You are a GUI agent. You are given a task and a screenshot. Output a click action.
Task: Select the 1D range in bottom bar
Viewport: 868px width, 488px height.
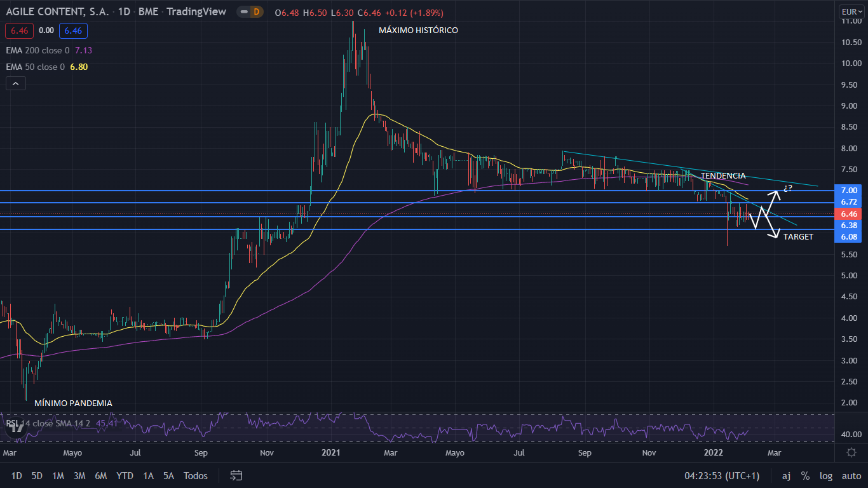17,476
